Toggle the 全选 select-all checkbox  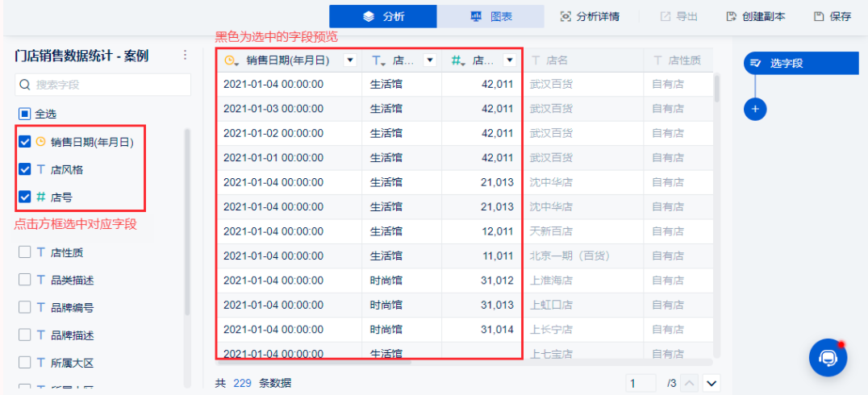pos(24,114)
